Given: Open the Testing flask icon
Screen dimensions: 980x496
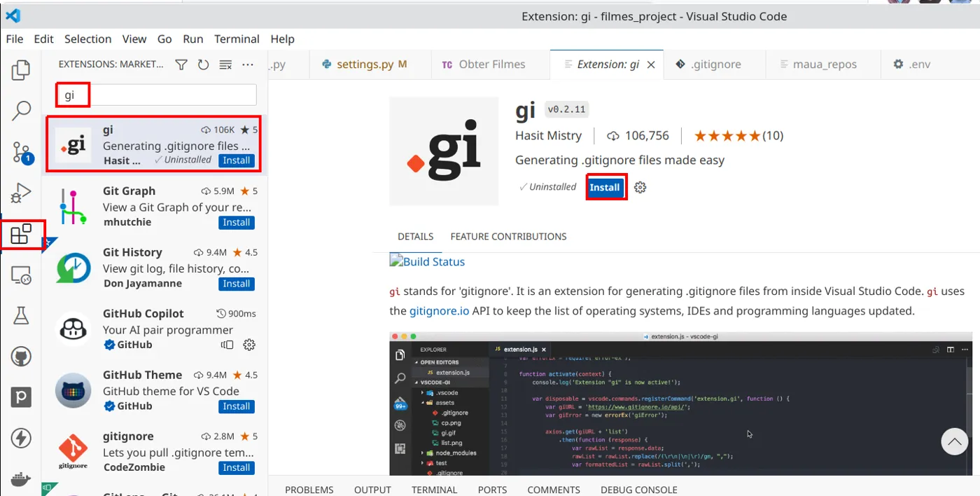Looking at the screenshot, I should tap(21, 316).
